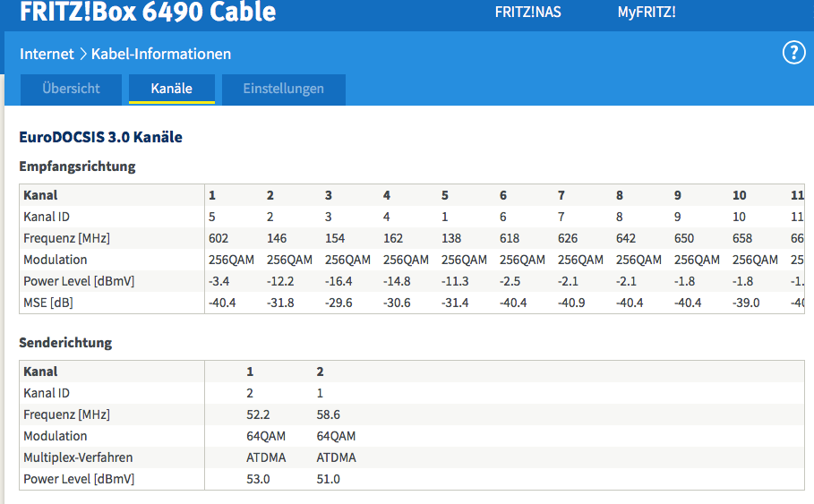Screen dimensions: 814x504
Task: Click downstream frequency value 658
Action: pos(742,238)
